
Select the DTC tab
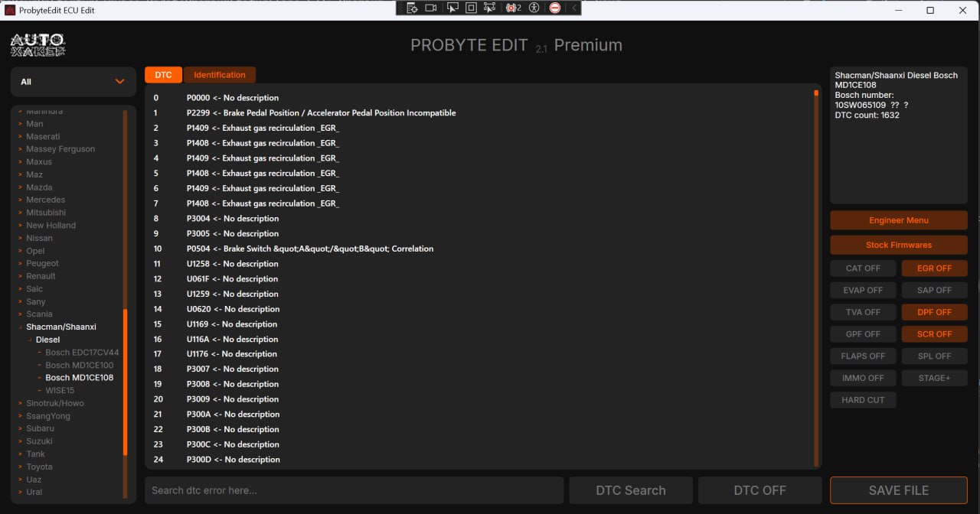[x=163, y=75]
